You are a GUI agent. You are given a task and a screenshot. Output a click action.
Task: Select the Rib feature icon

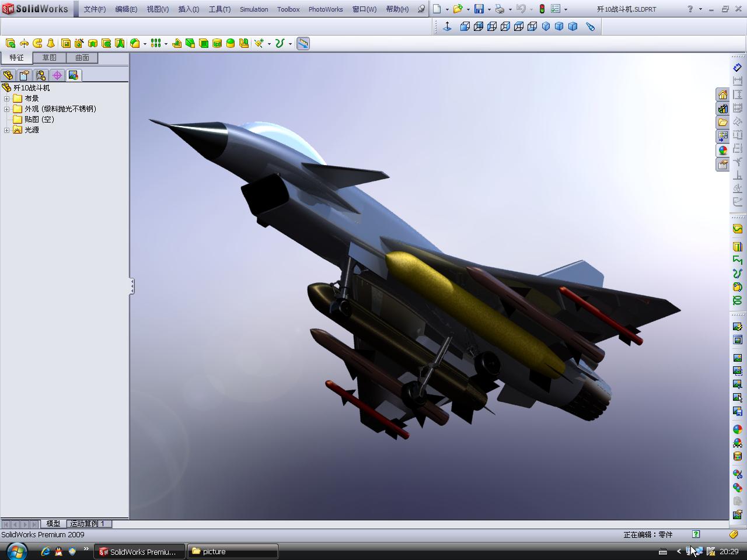(176, 43)
